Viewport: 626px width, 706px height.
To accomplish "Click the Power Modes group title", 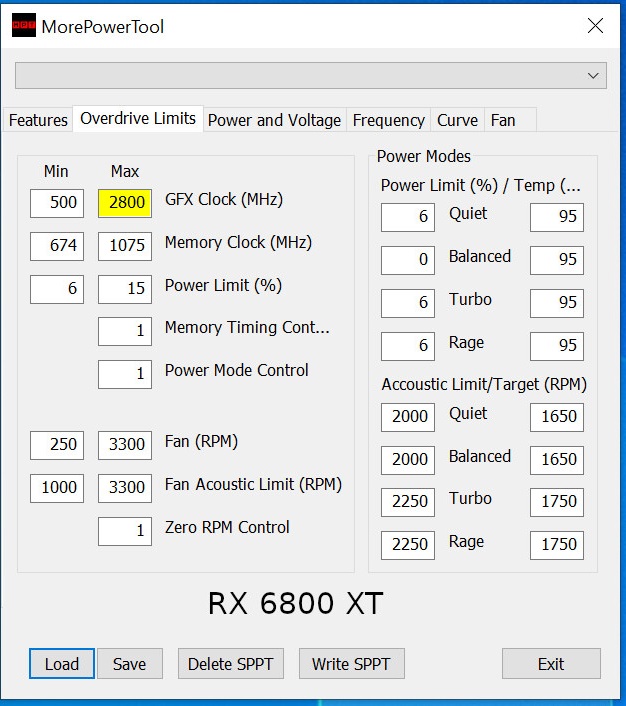I will [423, 156].
